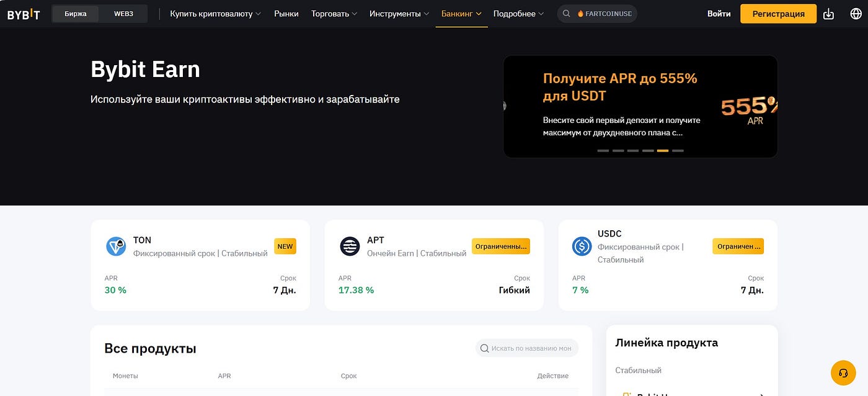Click the Срок column header in table
Screen dimensions: 868x396
click(x=348, y=376)
